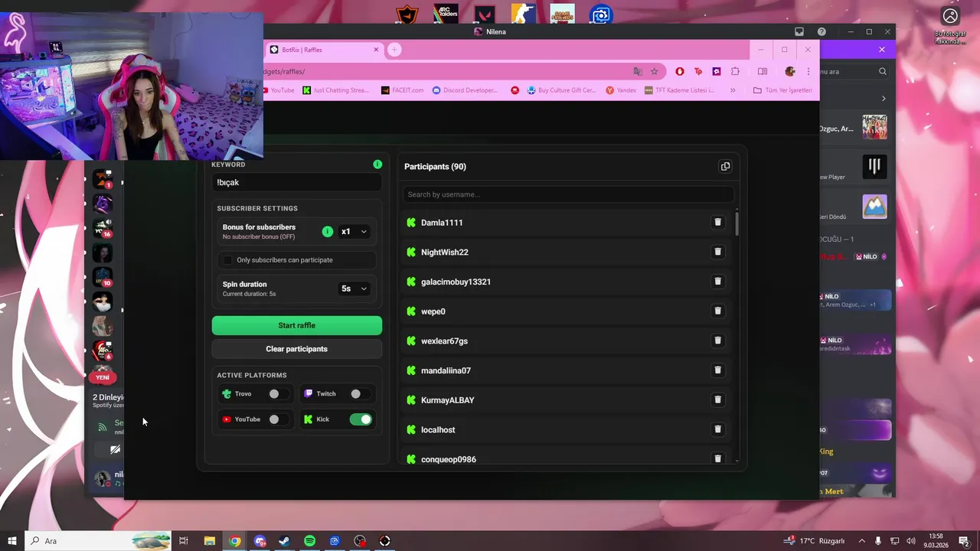Open the Chrome translate icon in the address bar
The width and height of the screenshot is (980, 551).
pyautogui.click(x=638, y=71)
